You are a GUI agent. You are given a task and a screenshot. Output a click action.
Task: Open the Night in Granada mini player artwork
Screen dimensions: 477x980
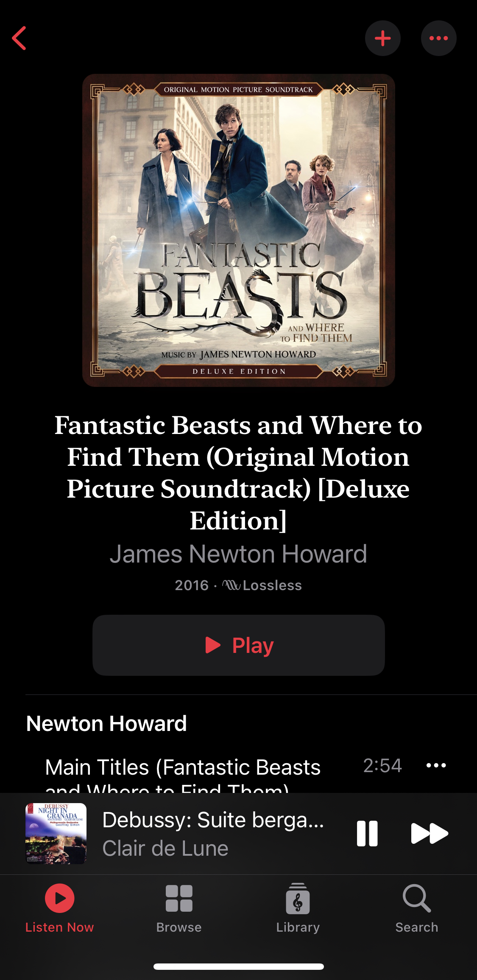pos(56,833)
